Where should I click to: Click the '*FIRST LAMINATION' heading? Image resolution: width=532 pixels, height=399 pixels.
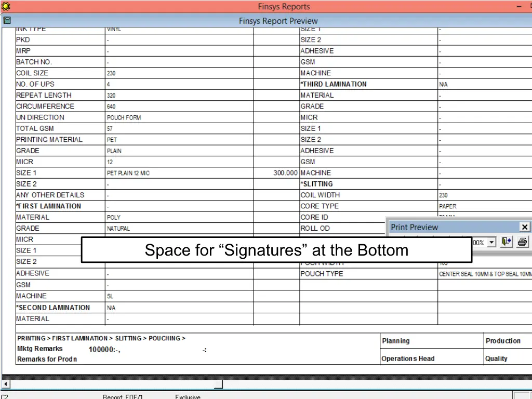(48, 206)
